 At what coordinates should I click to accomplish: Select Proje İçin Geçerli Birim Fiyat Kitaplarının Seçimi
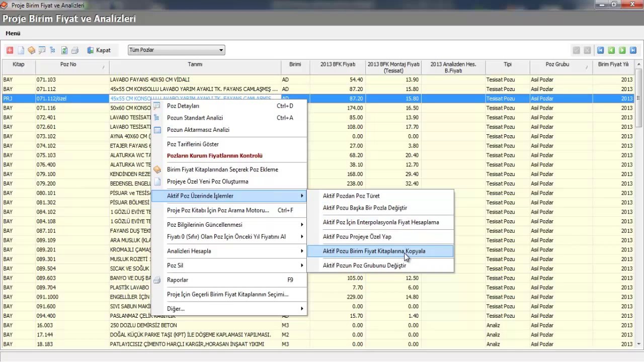coord(229,294)
